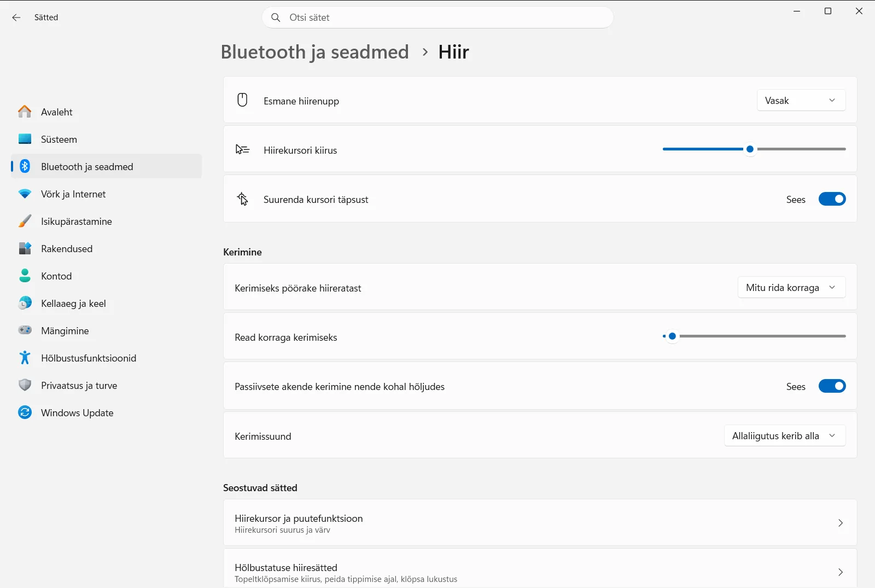Screen dimensions: 875x588
Task: Click the Bluetooth icon in sidebar
Action: (x=25, y=166)
